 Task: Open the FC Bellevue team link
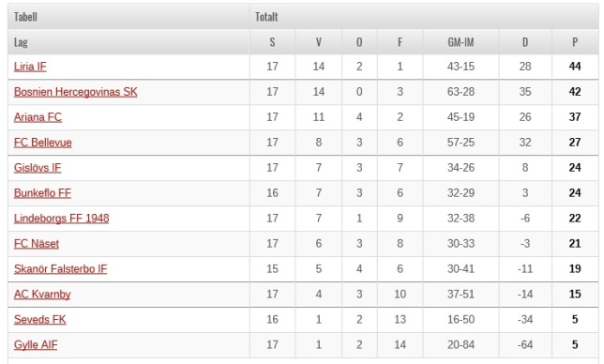43,143
